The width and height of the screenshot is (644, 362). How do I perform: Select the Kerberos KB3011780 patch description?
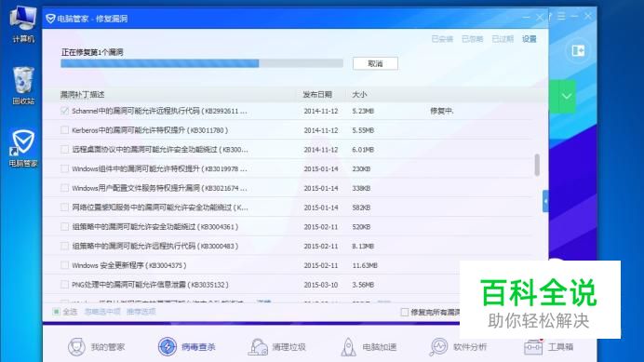coord(150,130)
